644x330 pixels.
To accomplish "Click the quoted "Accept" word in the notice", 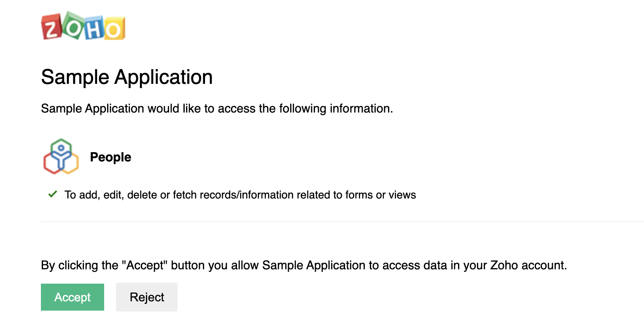I will (145, 266).
